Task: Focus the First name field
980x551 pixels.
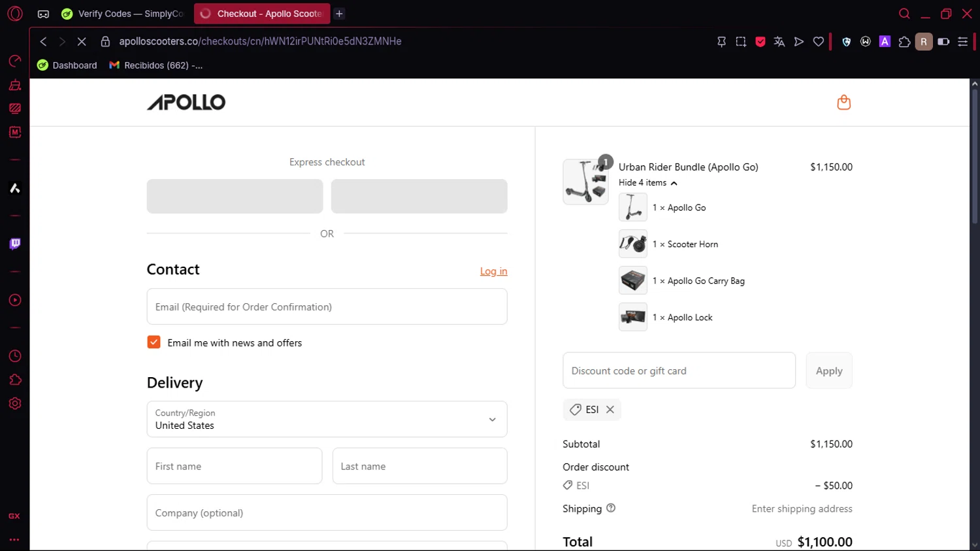Action: pos(235,466)
